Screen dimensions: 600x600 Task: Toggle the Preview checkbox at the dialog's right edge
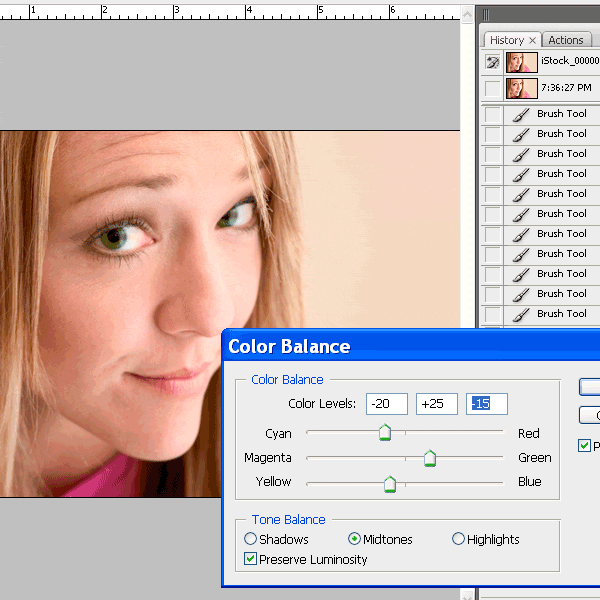pyautogui.click(x=584, y=445)
